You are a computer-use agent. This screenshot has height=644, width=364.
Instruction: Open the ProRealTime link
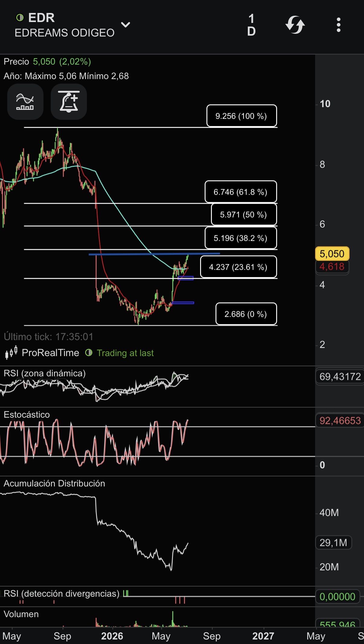50,352
